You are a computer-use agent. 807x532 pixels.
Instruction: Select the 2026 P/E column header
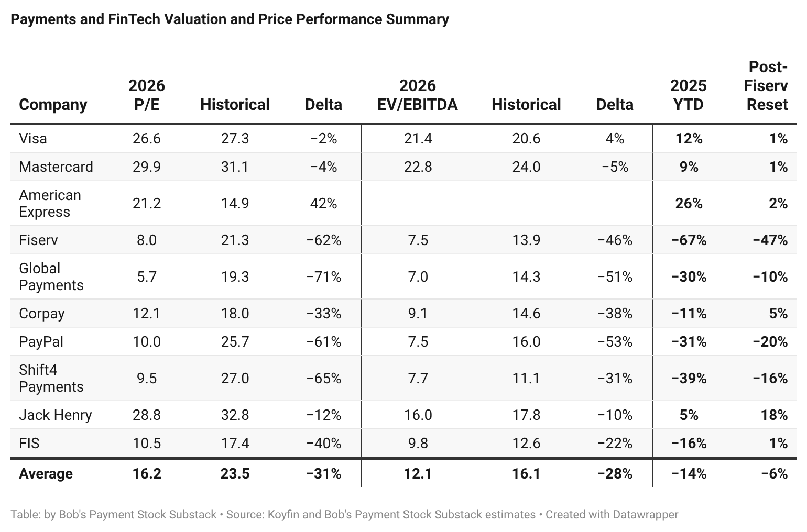(x=147, y=95)
